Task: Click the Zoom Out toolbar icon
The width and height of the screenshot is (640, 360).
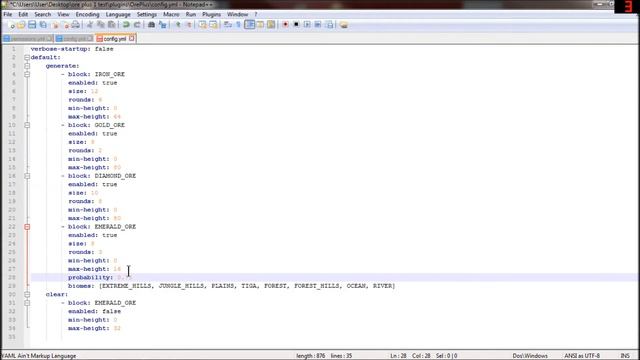Action: pos(189,25)
